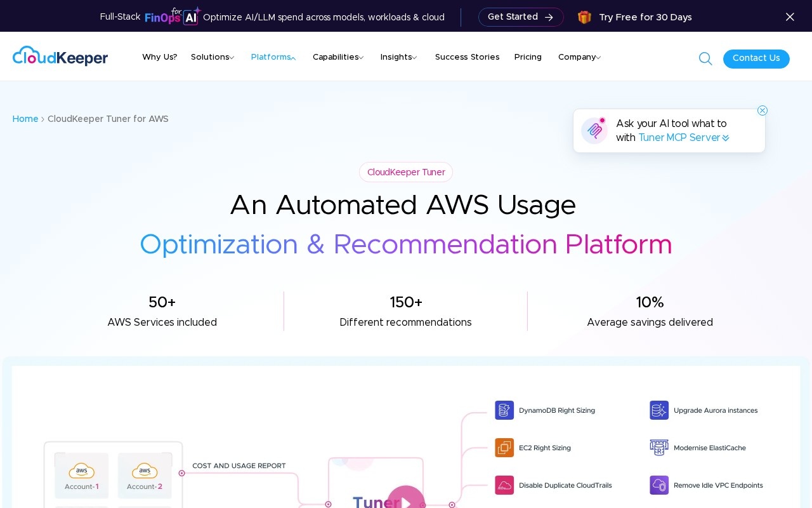Close the Tuner MCP Server popup
812x508 pixels.
pos(763,110)
